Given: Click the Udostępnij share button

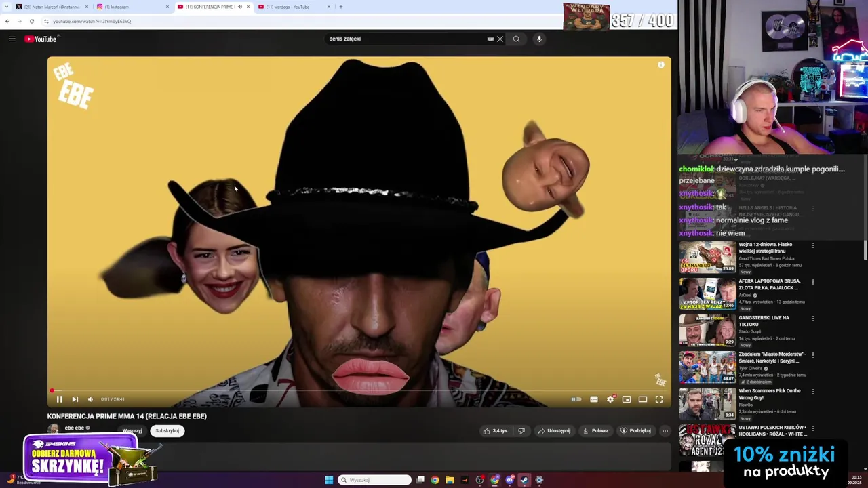Looking at the screenshot, I should point(554,430).
